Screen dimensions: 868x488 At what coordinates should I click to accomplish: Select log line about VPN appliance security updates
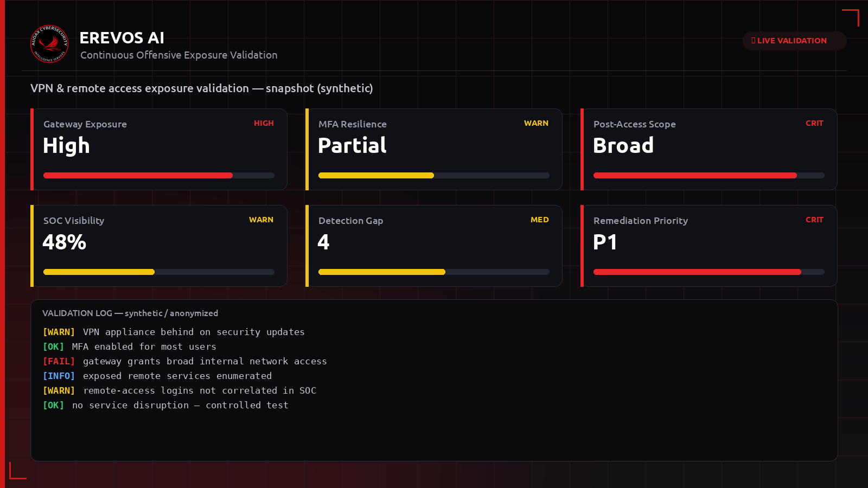coord(174,332)
